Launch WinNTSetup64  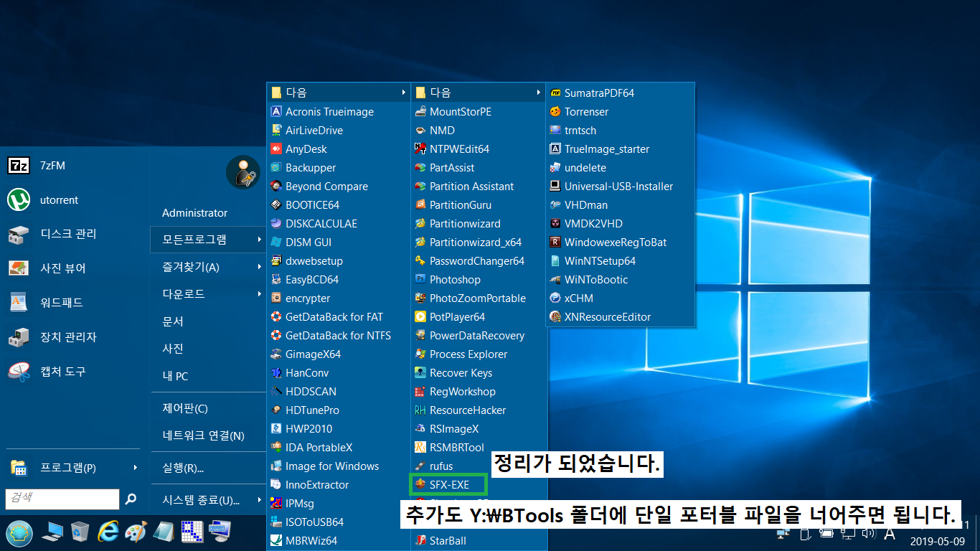click(x=620, y=261)
